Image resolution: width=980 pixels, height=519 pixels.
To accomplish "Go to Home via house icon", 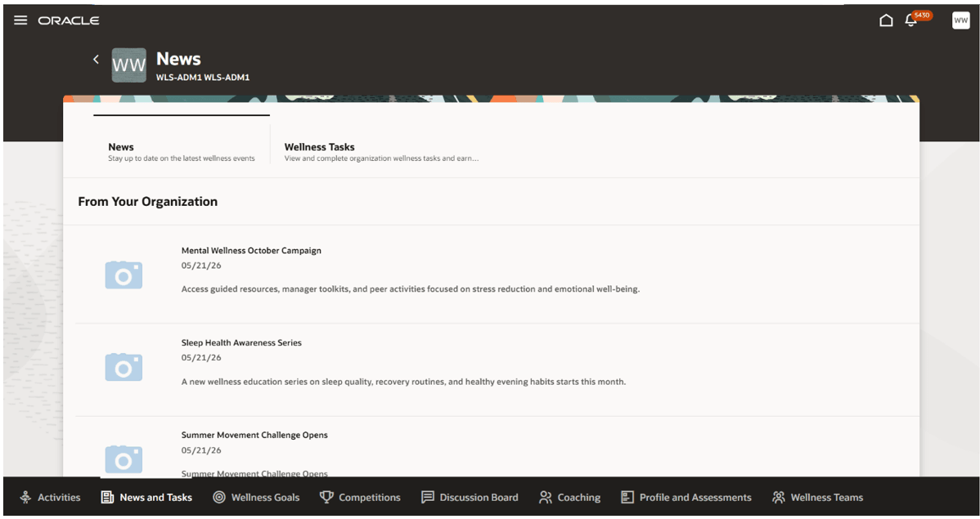I will click(886, 20).
